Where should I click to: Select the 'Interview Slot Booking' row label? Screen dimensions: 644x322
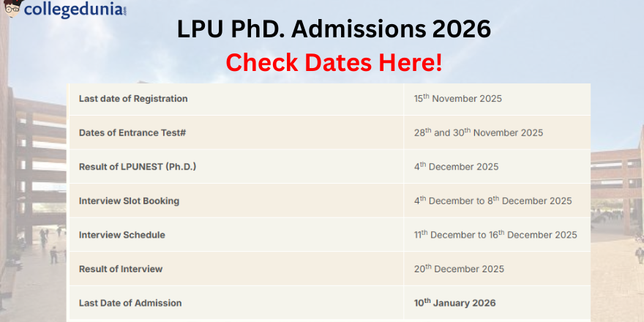[129, 201]
